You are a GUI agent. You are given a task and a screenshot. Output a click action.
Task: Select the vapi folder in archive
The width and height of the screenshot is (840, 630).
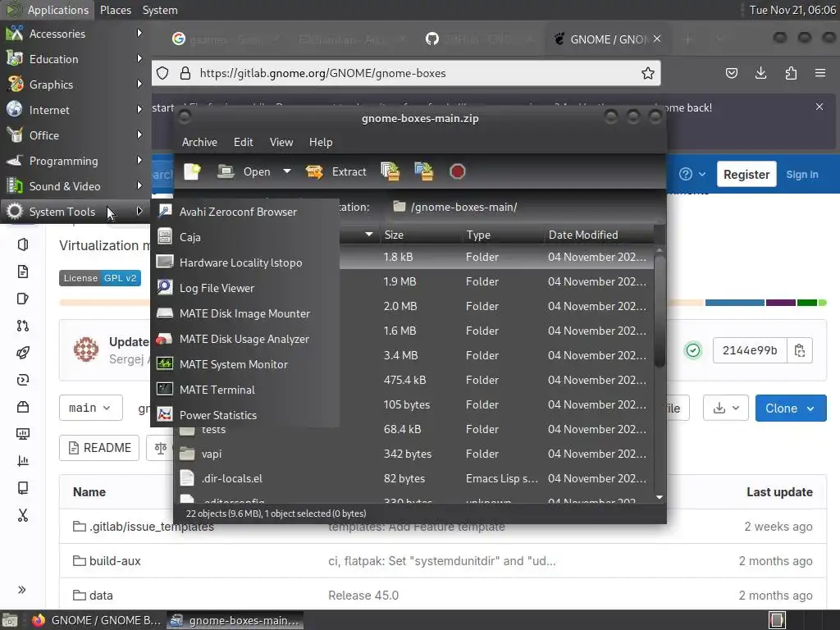click(x=413, y=454)
